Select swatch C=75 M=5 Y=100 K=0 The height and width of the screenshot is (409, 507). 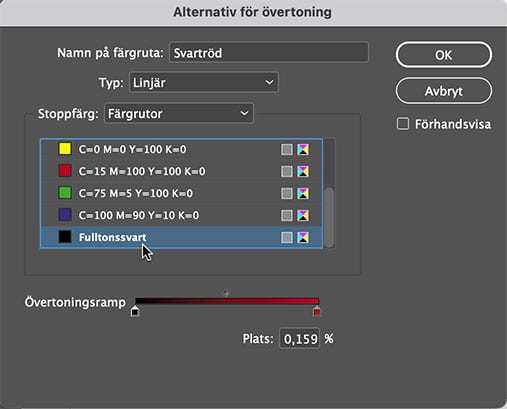point(181,193)
